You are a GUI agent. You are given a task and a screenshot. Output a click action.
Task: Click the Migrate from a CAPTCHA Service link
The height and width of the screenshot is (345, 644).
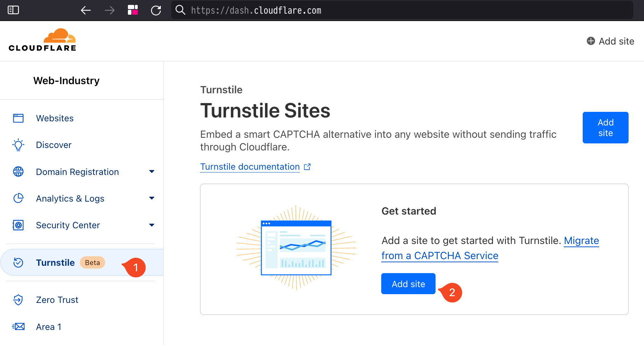[490, 248]
